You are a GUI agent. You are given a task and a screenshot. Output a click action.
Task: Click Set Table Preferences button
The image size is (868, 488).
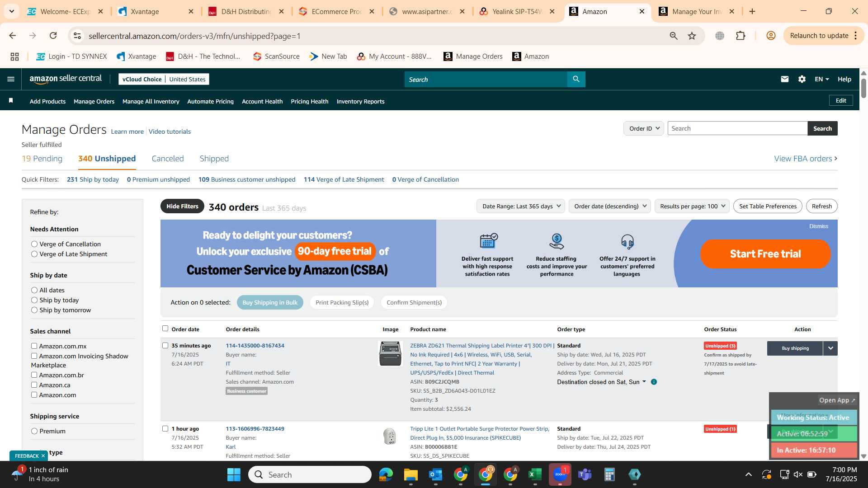768,206
